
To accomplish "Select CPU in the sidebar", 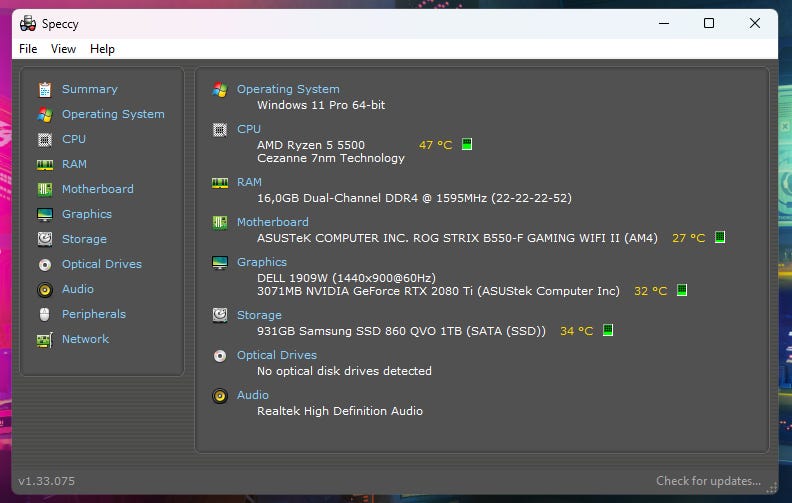I will (x=74, y=139).
